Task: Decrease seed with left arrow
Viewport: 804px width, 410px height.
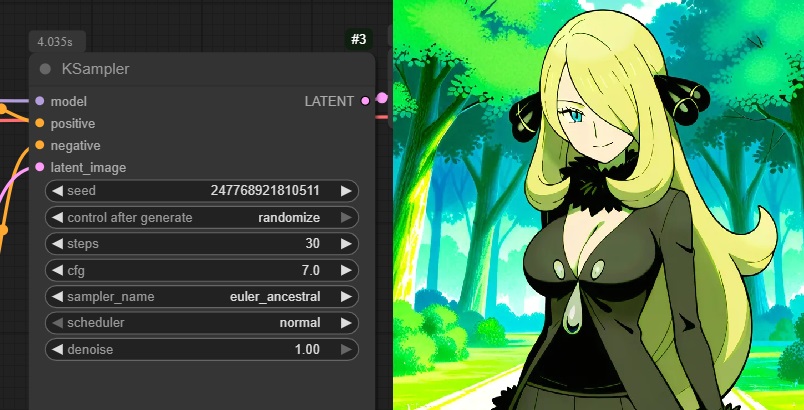Action: [x=57, y=191]
